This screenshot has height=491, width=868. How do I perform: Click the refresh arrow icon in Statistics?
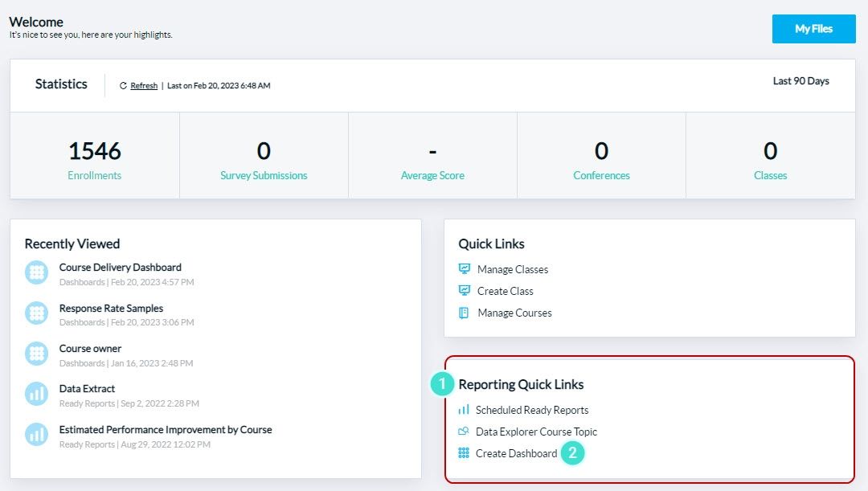click(x=122, y=84)
